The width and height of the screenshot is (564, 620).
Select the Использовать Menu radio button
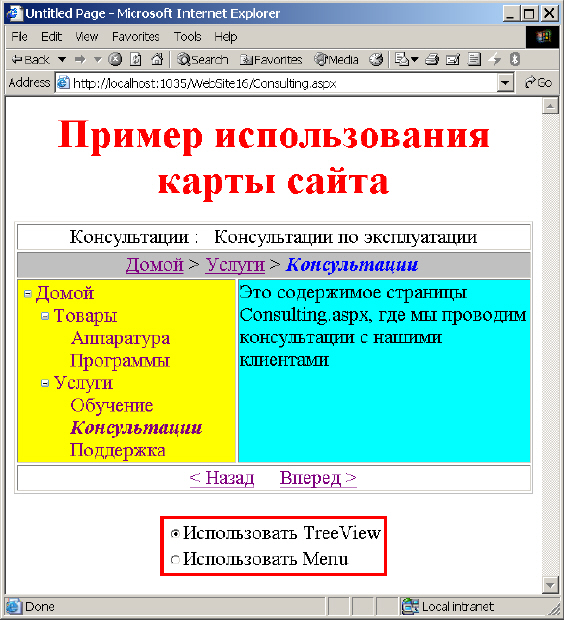point(175,560)
